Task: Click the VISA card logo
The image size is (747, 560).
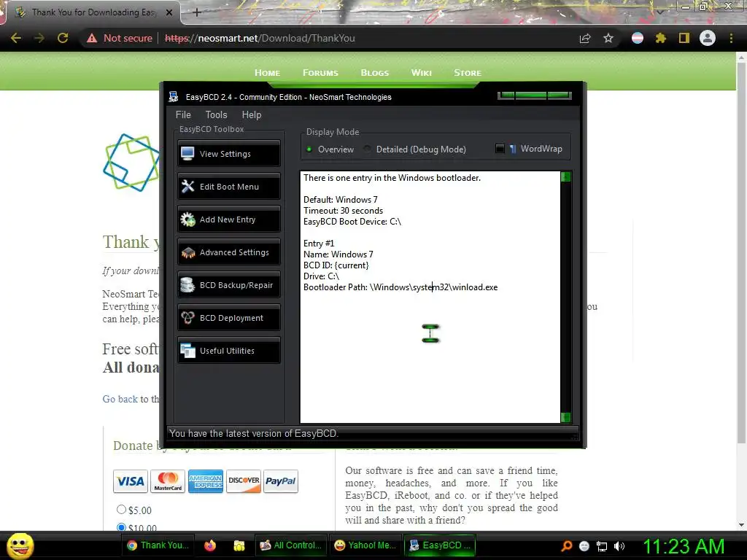Action: 131,481
